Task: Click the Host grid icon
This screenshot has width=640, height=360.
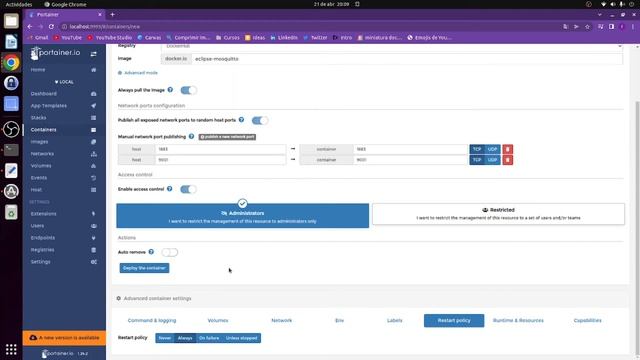Action: (93, 190)
